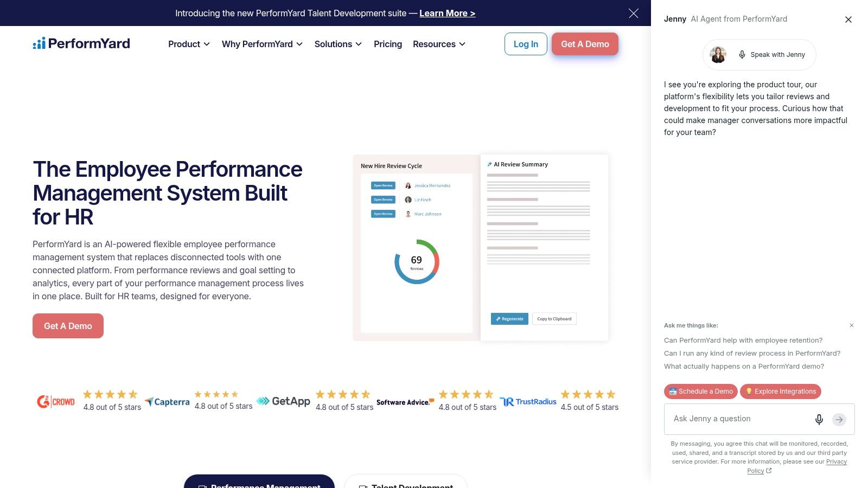Click Copy to Clipboard in preview
The image size is (868, 488).
pyautogui.click(x=554, y=319)
